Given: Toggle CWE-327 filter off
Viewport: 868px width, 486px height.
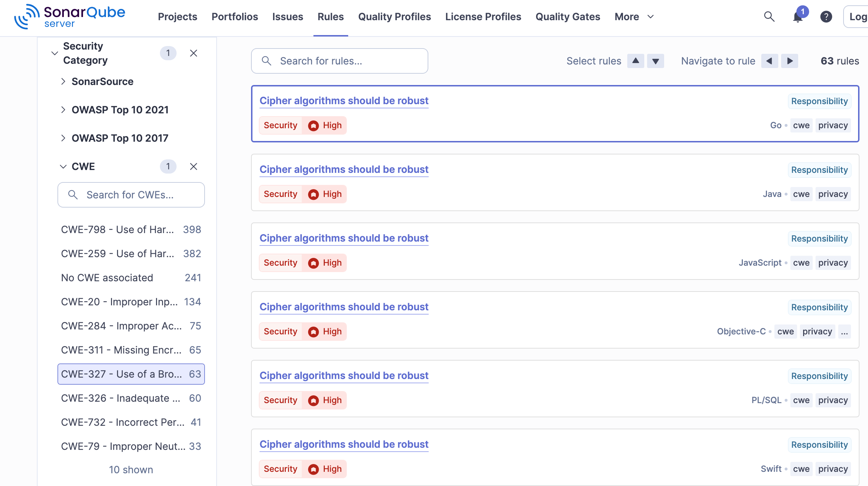Looking at the screenshot, I should 131,374.
